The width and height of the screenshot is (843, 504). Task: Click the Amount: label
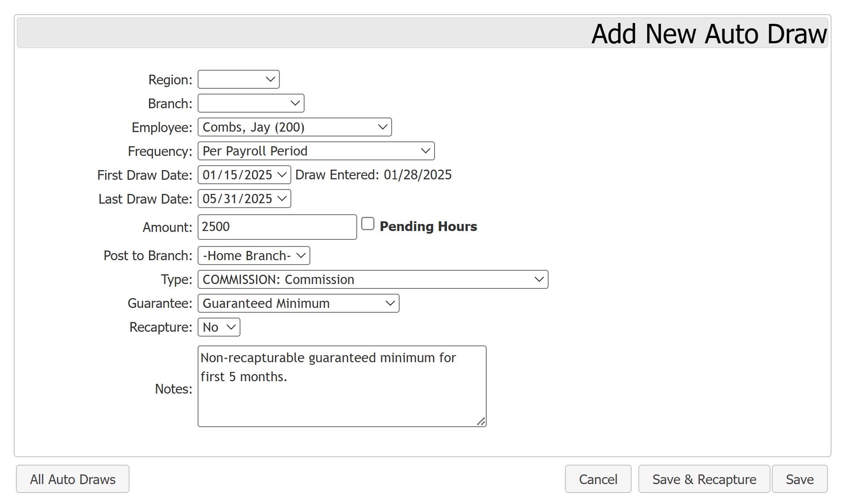click(x=167, y=227)
